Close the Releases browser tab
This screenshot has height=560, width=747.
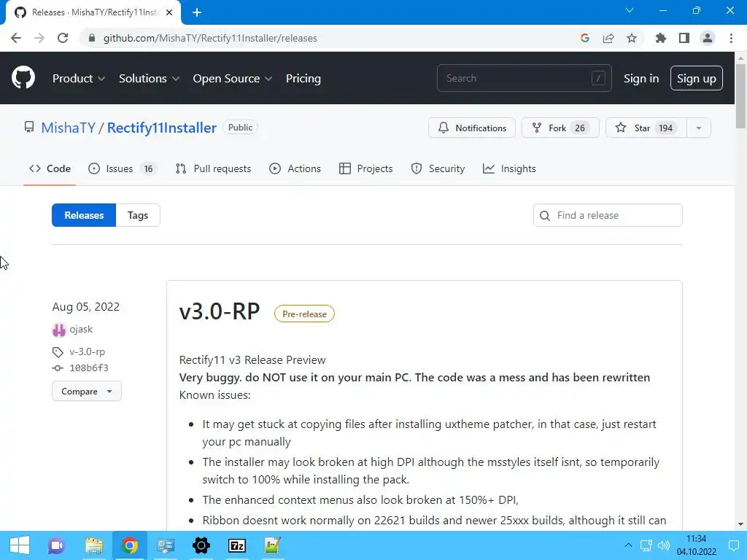(x=169, y=12)
